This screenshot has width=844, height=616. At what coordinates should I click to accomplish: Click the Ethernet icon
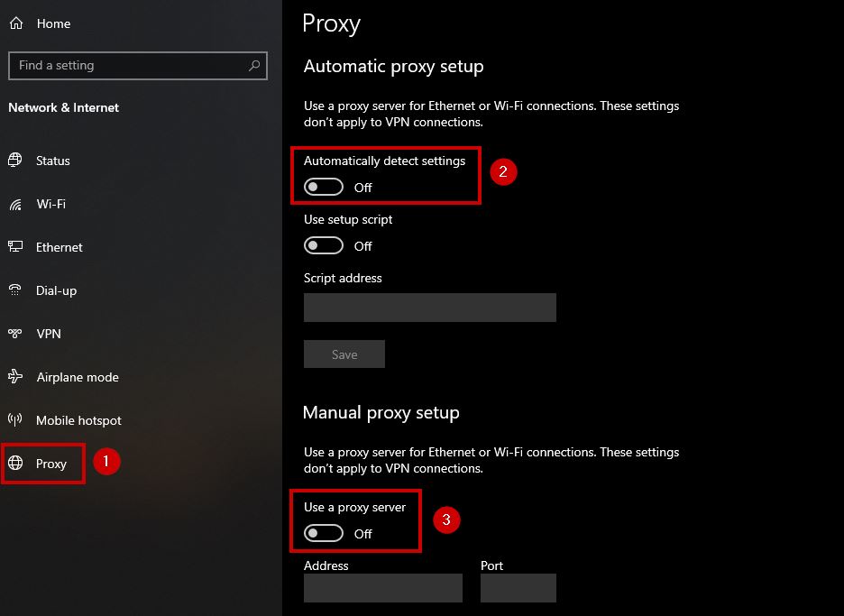click(15, 247)
